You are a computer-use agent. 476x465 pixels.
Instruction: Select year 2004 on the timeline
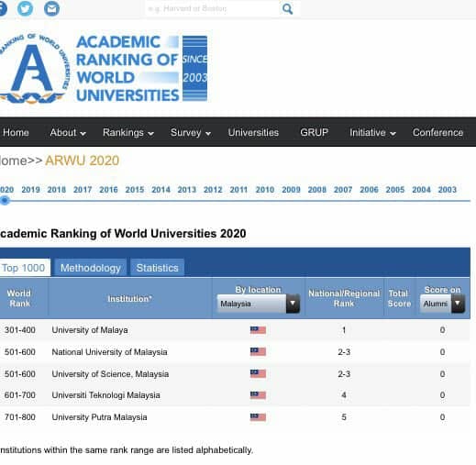[421, 190]
